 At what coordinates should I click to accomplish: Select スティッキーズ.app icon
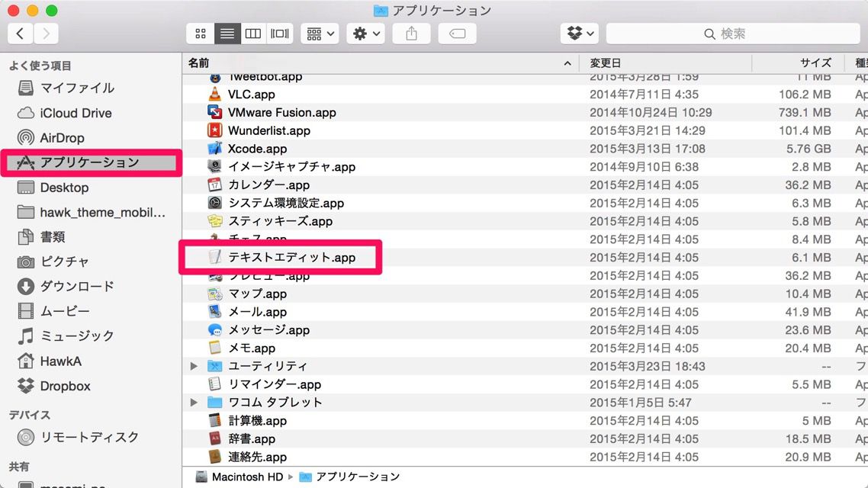tap(215, 221)
